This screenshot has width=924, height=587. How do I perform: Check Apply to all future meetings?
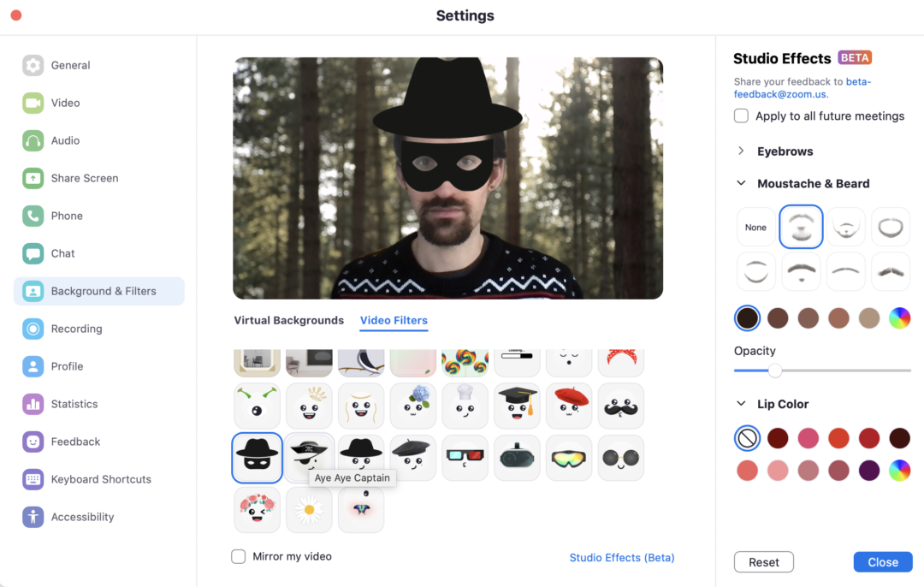tap(741, 116)
